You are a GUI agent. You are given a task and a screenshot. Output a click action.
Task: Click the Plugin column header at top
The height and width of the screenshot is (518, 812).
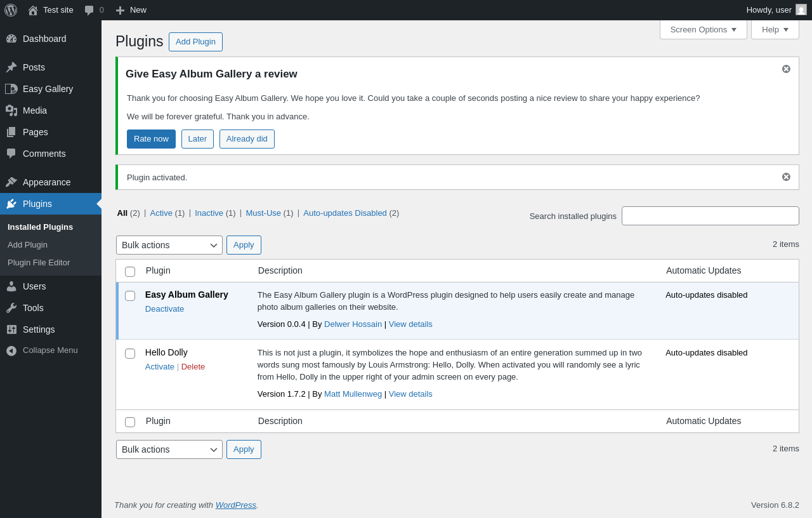click(158, 270)
